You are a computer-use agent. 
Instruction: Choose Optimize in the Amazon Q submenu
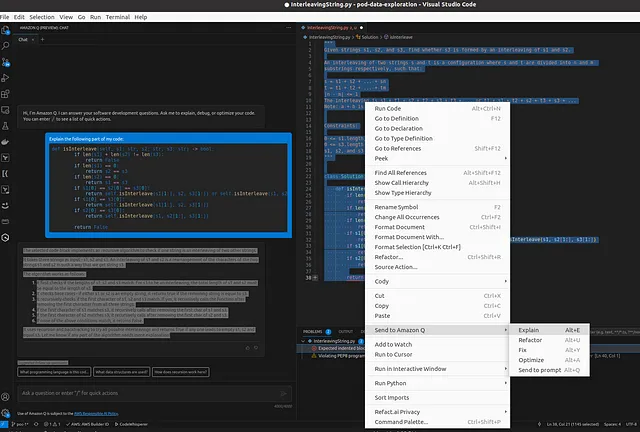pos(549,360)
